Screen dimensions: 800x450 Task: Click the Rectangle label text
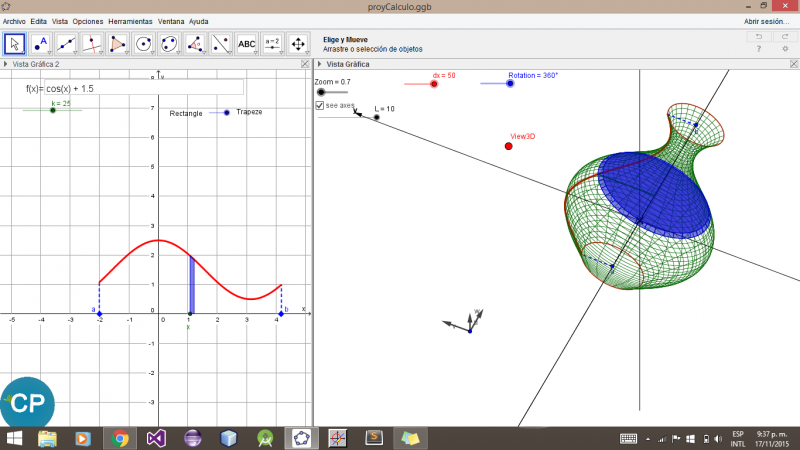coord(186,113)
